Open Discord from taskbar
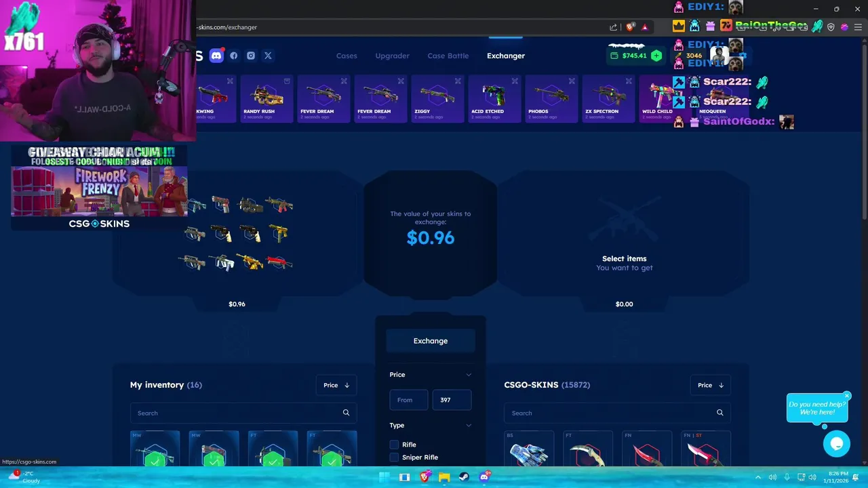Viewport: 868px width, 488px height. (x=484, y=477)
